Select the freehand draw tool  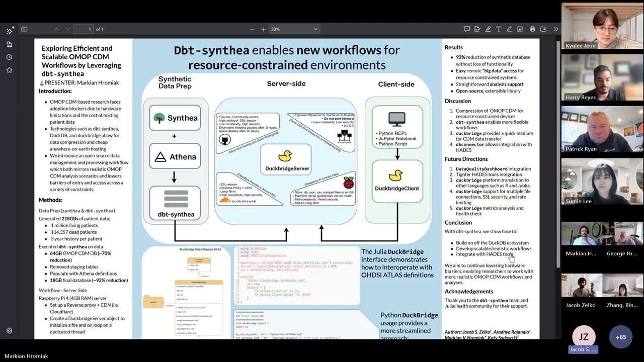pos(509,29)
